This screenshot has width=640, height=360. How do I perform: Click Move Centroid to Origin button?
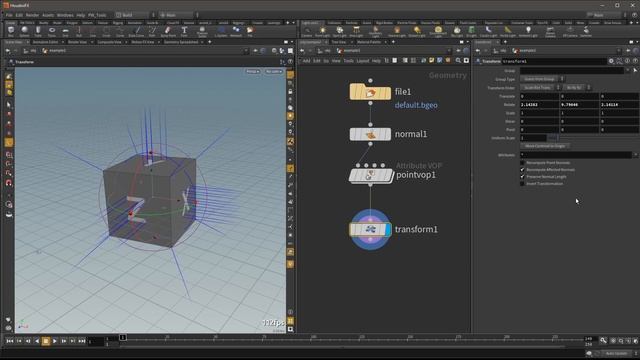[x=545, y=146]
